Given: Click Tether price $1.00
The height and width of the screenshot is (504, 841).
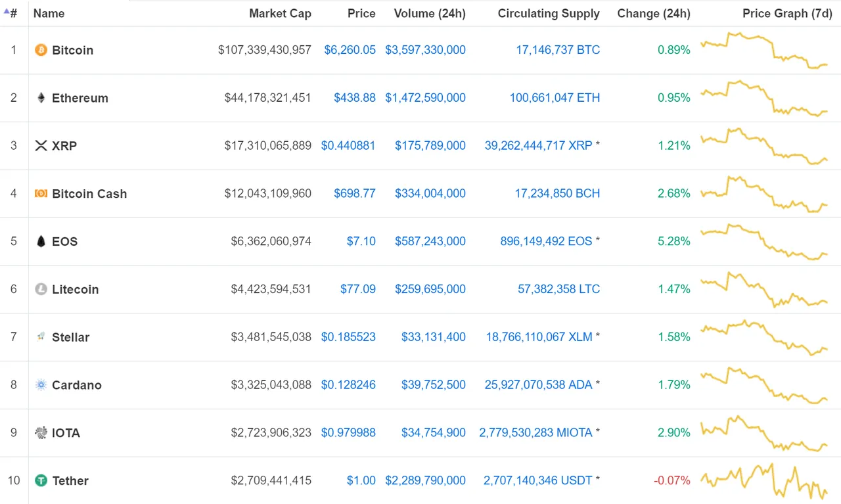Looking at the screenshot, I should (x=361, y=481).
